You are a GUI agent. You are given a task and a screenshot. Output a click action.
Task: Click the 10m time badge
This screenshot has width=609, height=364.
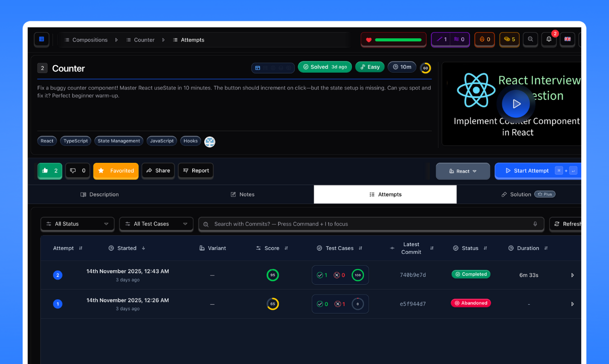402,67
